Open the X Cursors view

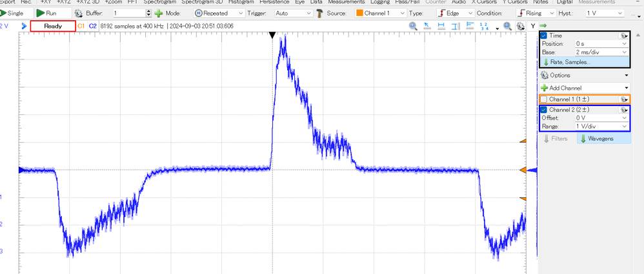point(484,2)
